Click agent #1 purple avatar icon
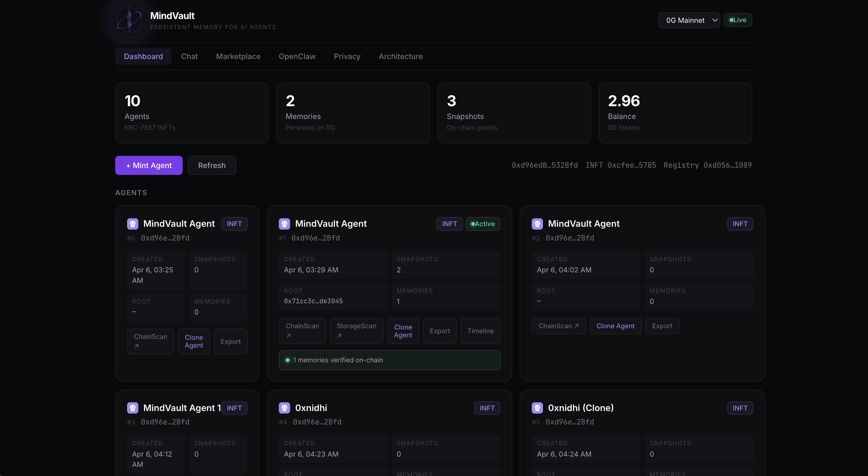 284,224
